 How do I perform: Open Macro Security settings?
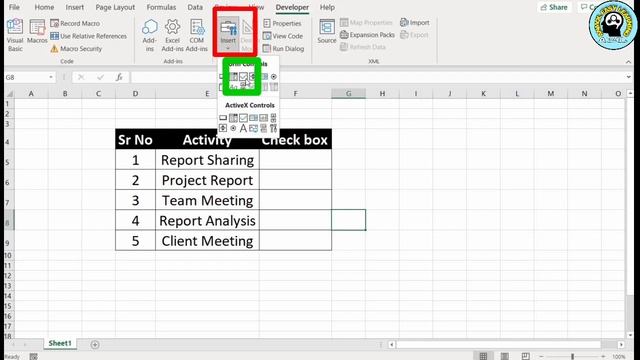76,49
